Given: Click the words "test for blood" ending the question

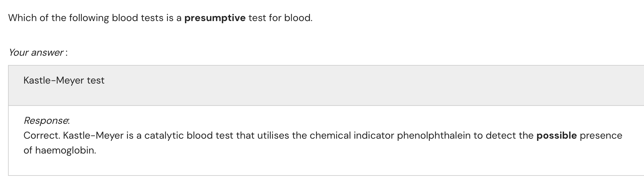Looking at the screenshot, I should click(x=280, y=18).
